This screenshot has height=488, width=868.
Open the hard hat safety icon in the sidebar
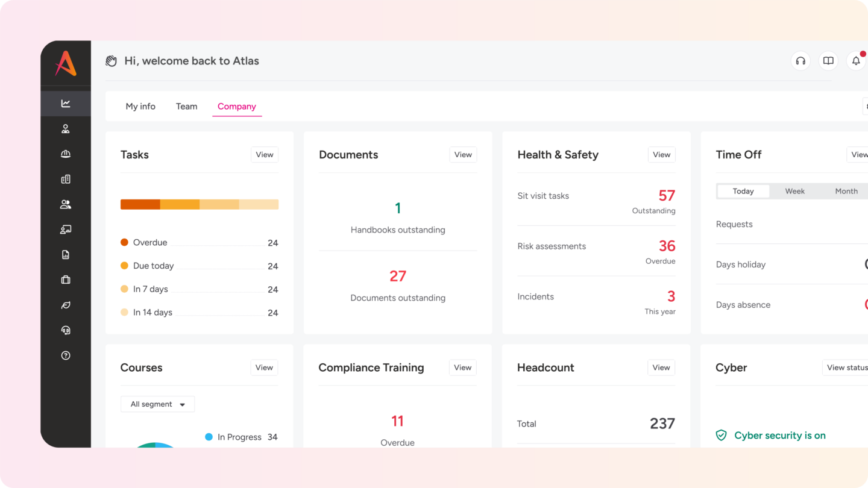coord(66,154)
